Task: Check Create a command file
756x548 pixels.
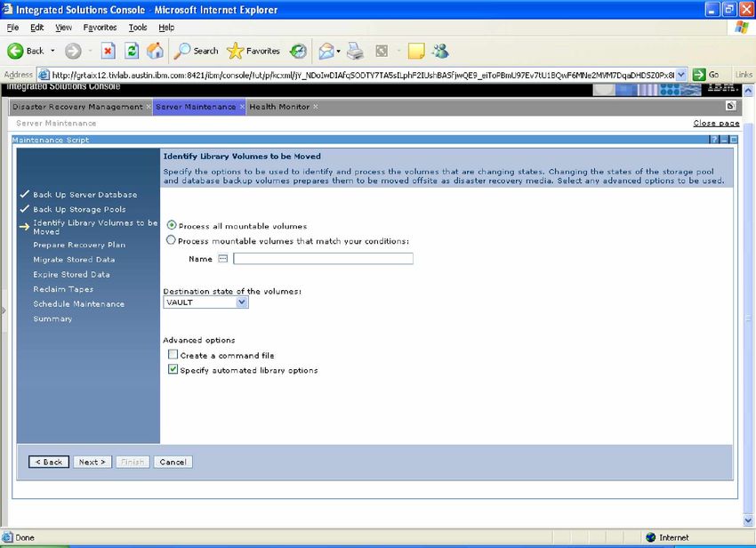Action: point(173,355)
